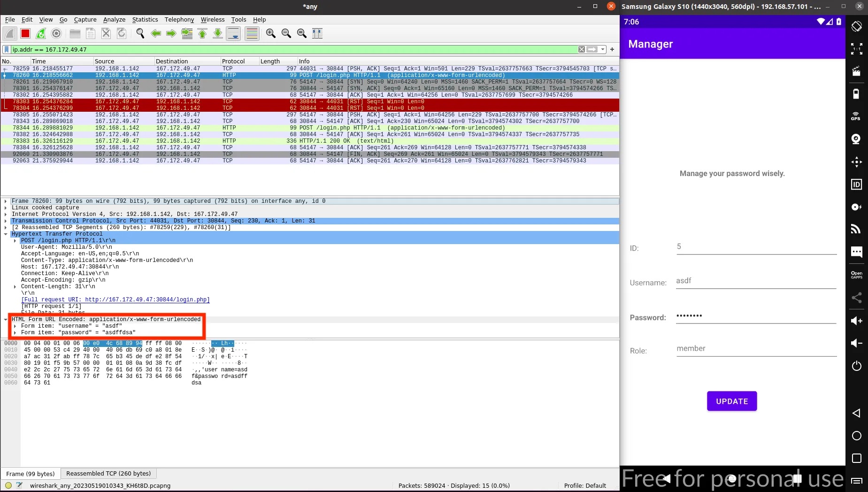Save this capture file
The width and height of the screenshot is (868, 492).
(91, 33)
